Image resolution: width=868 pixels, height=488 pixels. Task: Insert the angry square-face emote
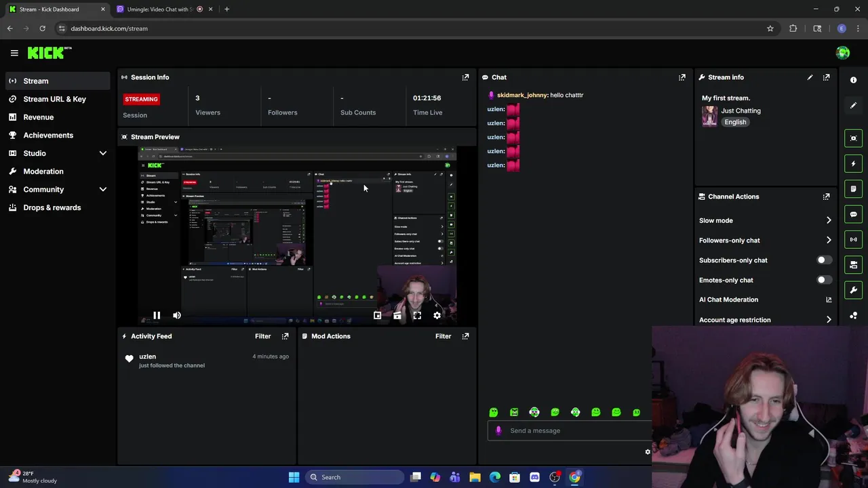coord(514,412)
